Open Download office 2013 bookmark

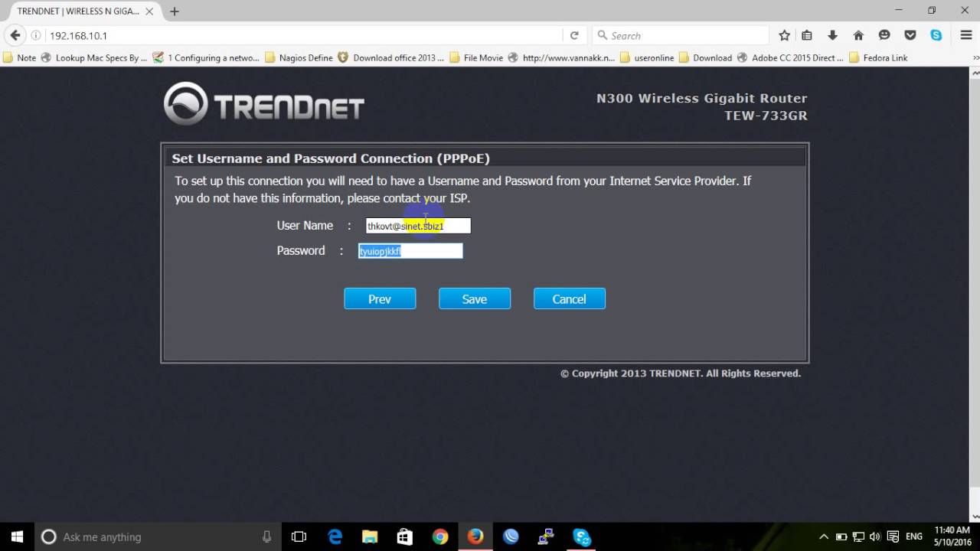point(391,57)
